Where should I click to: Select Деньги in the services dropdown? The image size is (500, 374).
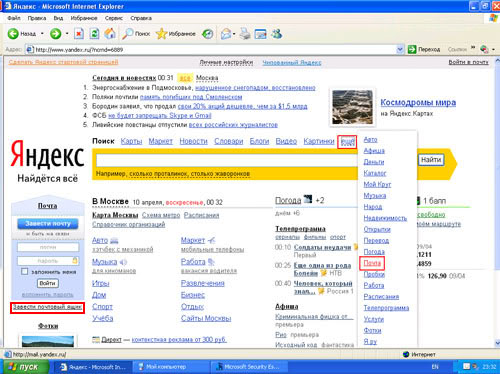(x=374, y=162)
